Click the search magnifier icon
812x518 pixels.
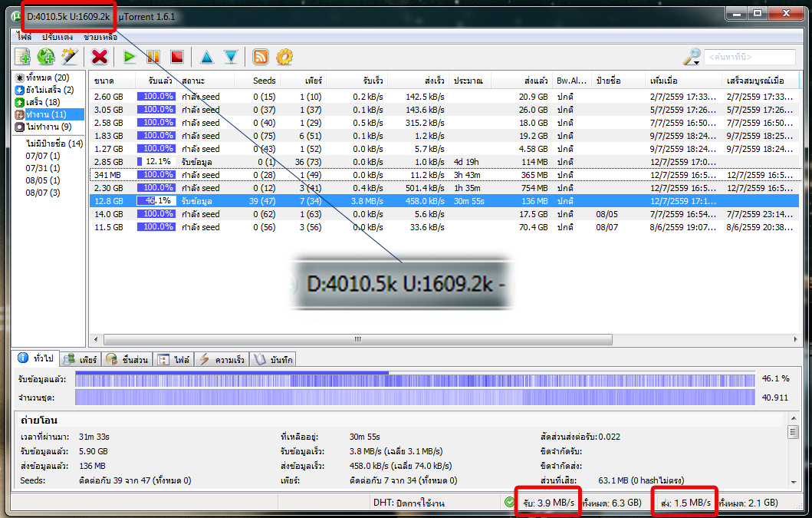692,57
